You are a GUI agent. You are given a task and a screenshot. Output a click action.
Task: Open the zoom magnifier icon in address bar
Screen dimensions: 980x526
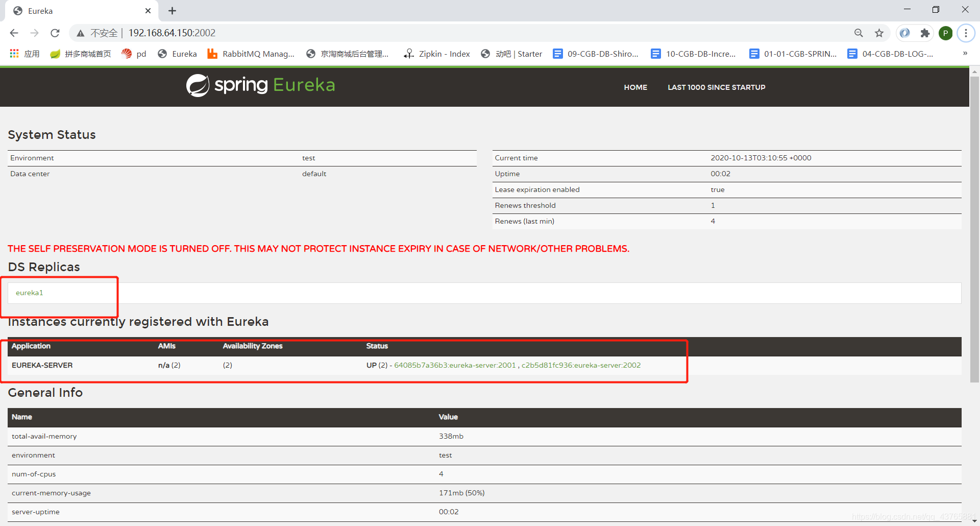[859, 33]
